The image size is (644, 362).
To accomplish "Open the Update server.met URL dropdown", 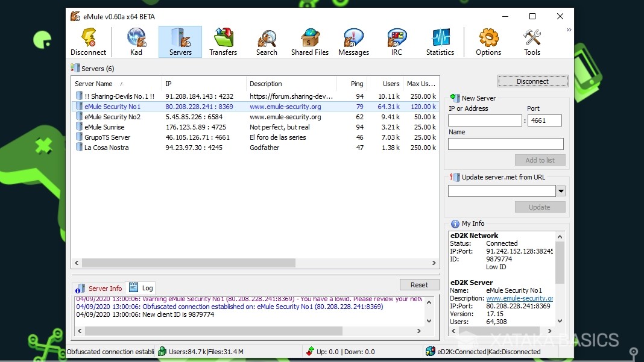I will point(560,191).
